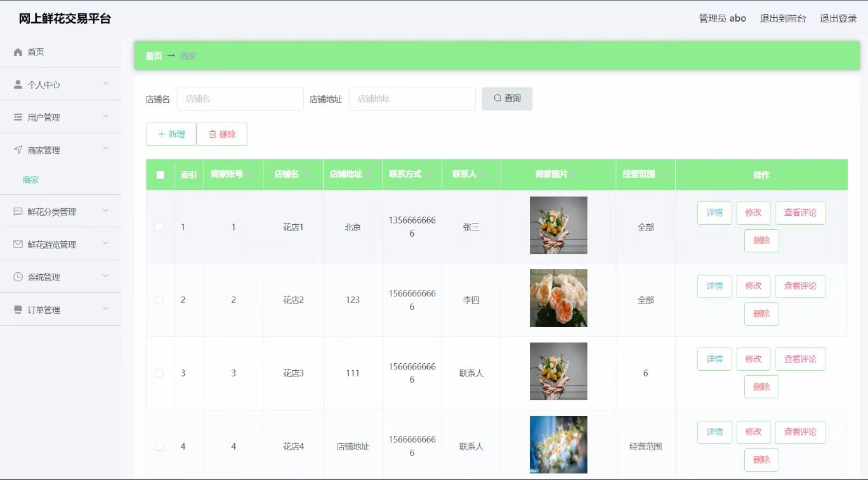Click the home icon beside 首页
This screenshot has height=480, width=868.
tap(18, 52)
